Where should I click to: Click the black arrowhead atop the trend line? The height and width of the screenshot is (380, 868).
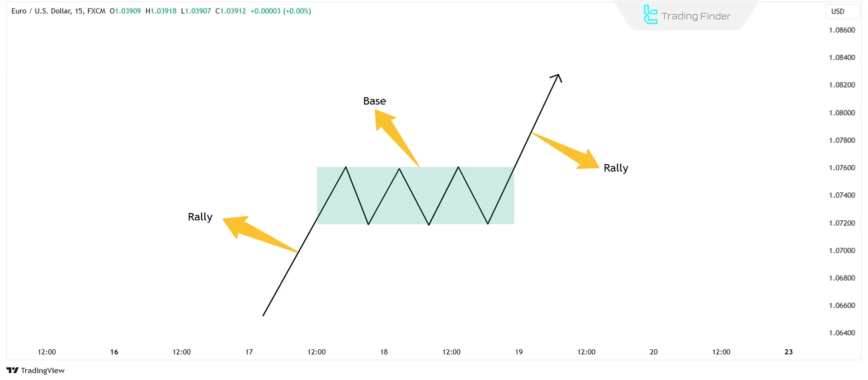click(557, 77)
